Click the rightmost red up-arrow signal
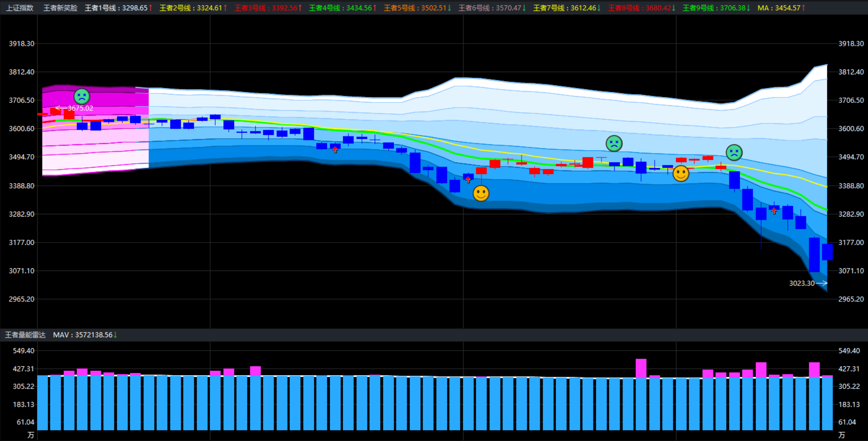Screen dimensions: 868x441 coord(774,211)
